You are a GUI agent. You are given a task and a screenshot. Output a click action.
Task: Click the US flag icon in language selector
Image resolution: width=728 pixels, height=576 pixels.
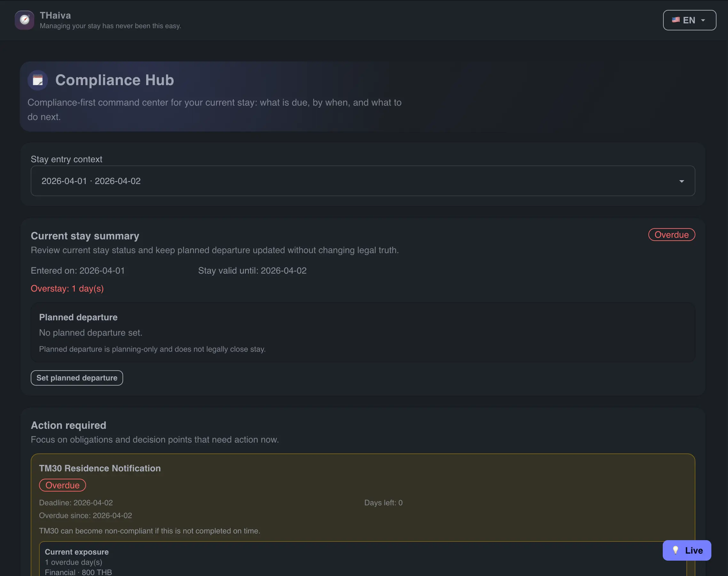676,20
